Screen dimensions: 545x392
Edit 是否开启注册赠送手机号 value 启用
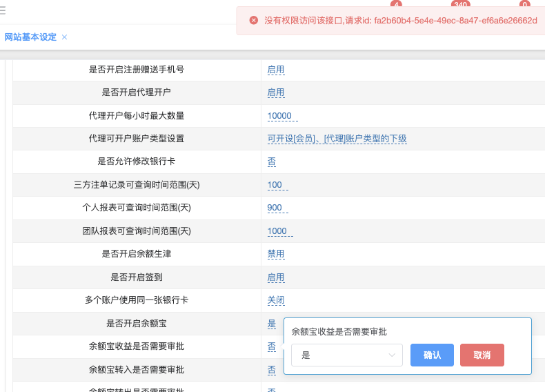pyautogui.click(x=276, y=70)
